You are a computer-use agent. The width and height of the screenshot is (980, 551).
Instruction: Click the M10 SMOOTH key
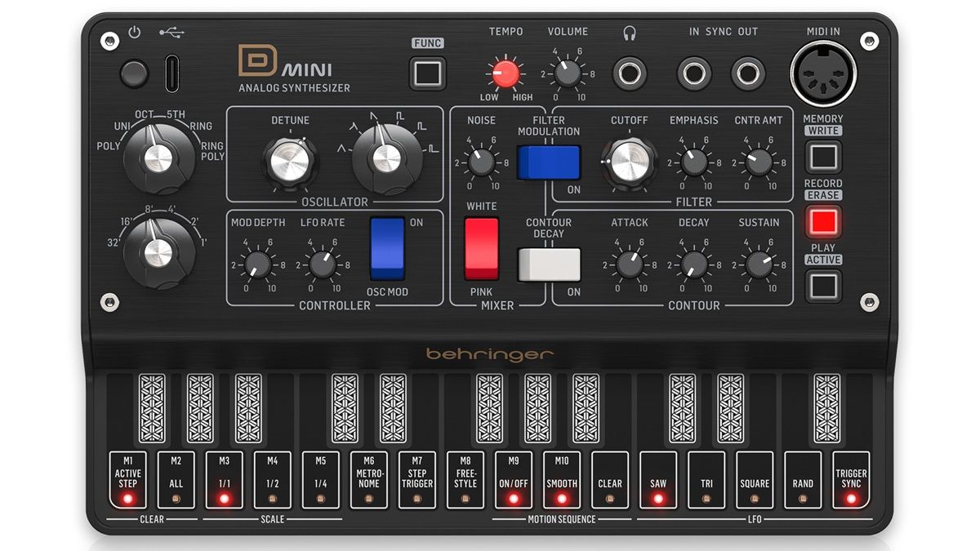click(561, 480)
